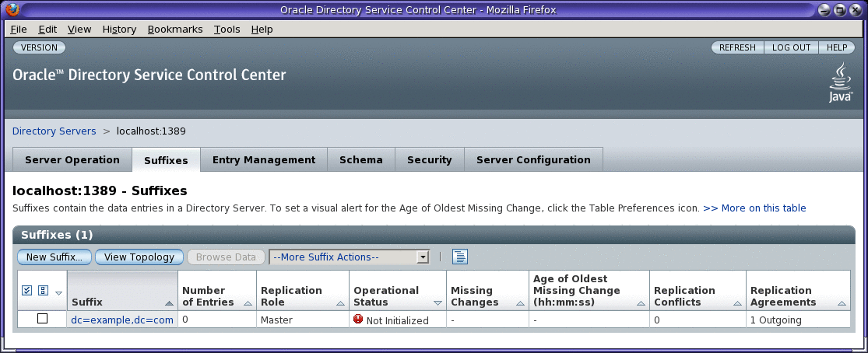The image size is (868, 353).
Task: Check the dc=example,dc=com row checkbox
Action: (42, 319)
